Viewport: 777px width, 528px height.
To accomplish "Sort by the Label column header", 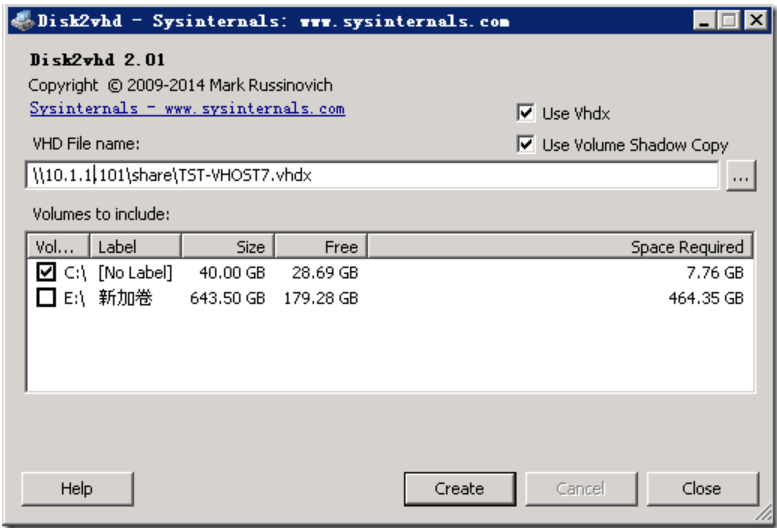I will click(135, 246).
